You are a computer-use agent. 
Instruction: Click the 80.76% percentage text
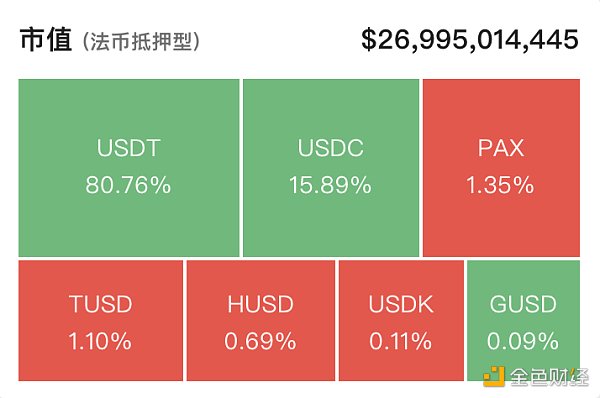(x=128, y=185)
